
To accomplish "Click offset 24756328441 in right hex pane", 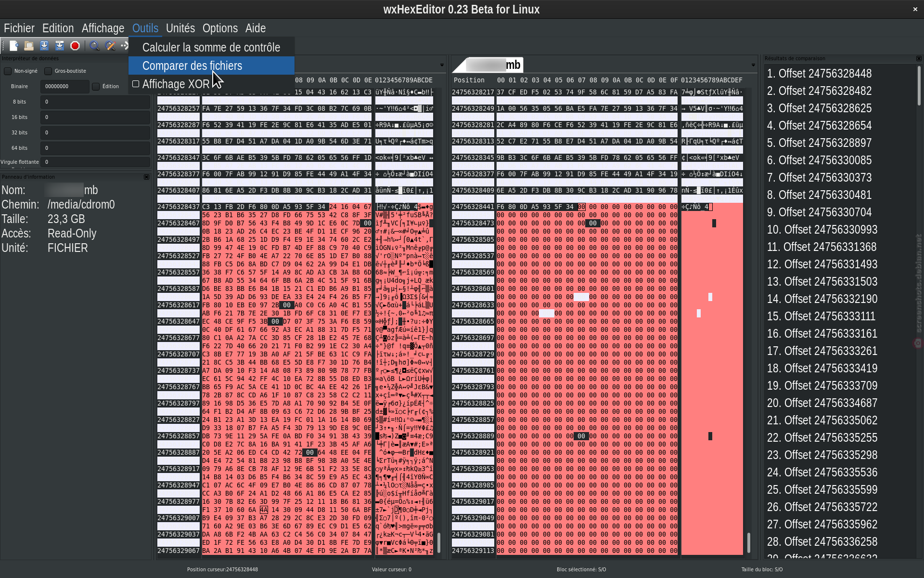I will point(473,207).
